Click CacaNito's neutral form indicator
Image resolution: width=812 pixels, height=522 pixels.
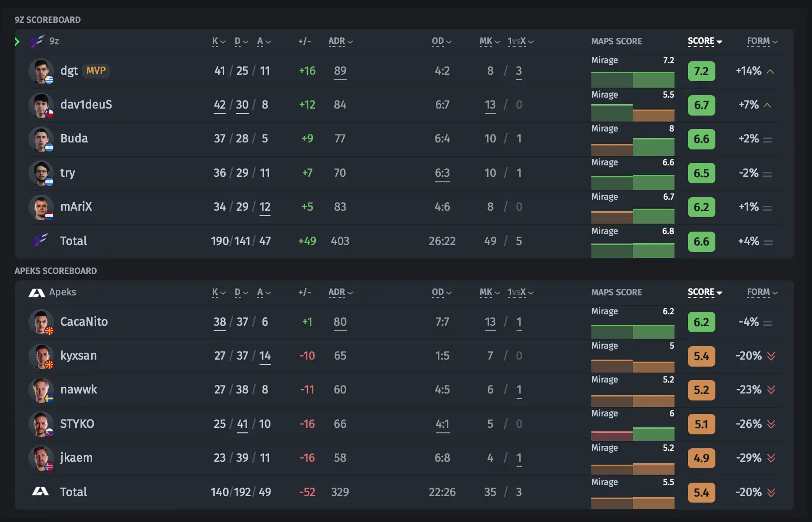[768, 323]
